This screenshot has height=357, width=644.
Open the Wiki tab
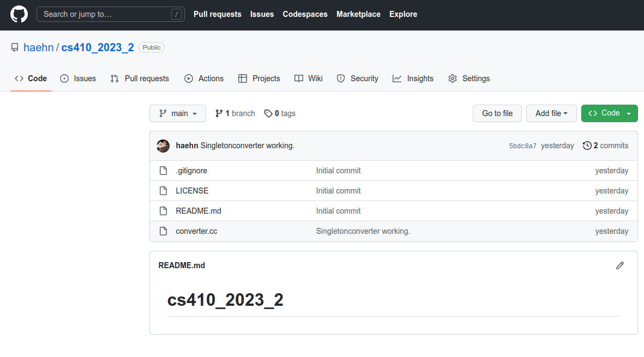(309, 78)
